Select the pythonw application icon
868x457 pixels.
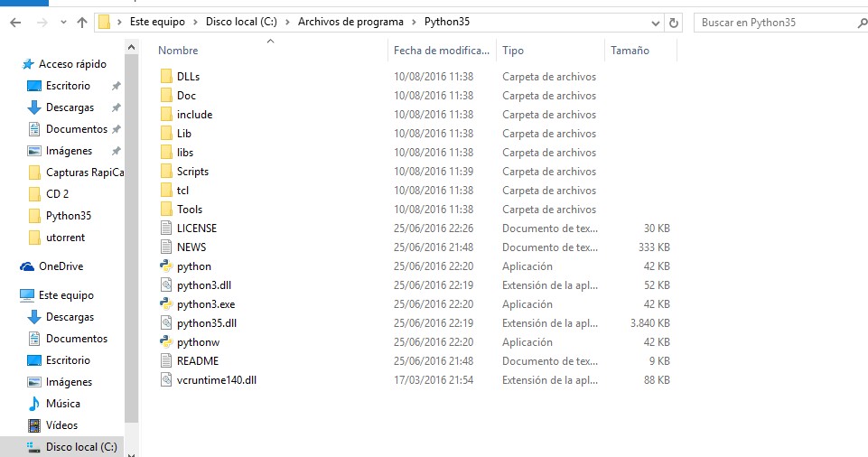pos(166,342)
